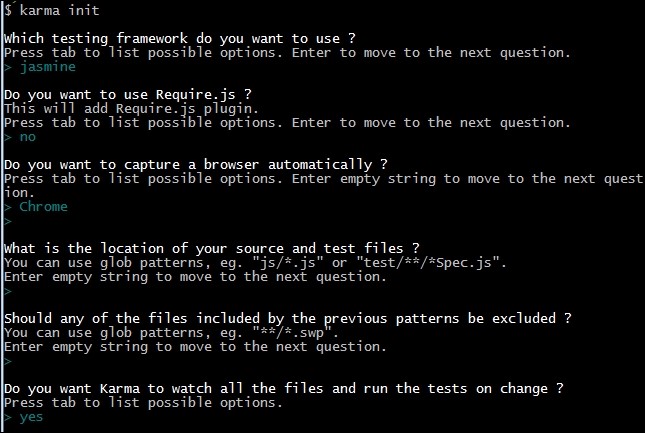Click the prompt arrow before yes
The height and width of the screenshot is (433, 645).
(8, 418)
